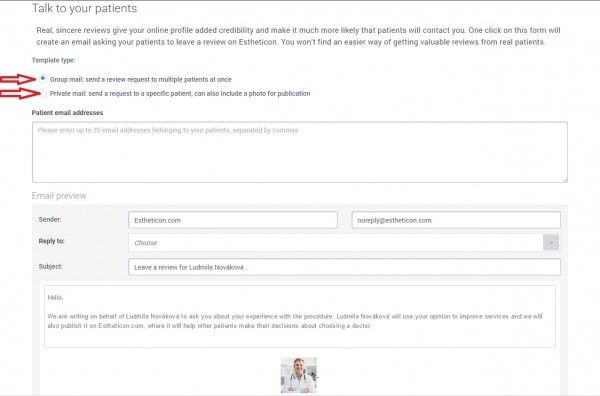The width and height of the screenshot is (600, 396).
Task: Click the Estheticon.com sender name field
Action: pyautogui.click(x=233, y=220)
